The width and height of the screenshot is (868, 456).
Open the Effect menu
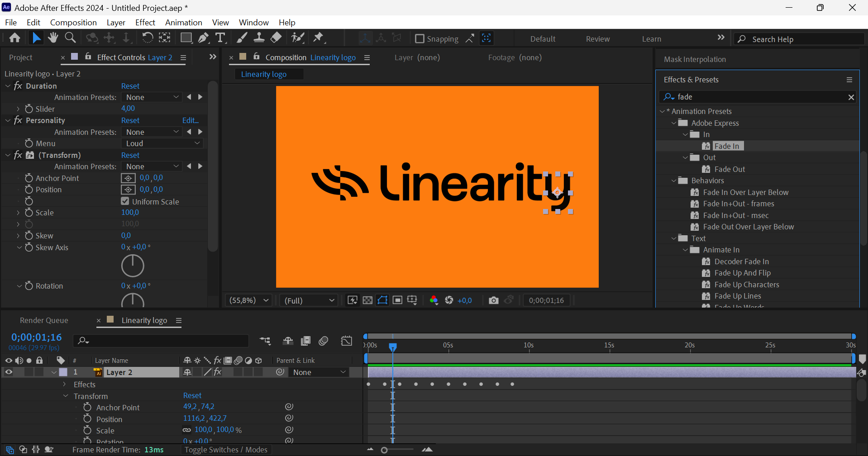click(x=145, y=22)
